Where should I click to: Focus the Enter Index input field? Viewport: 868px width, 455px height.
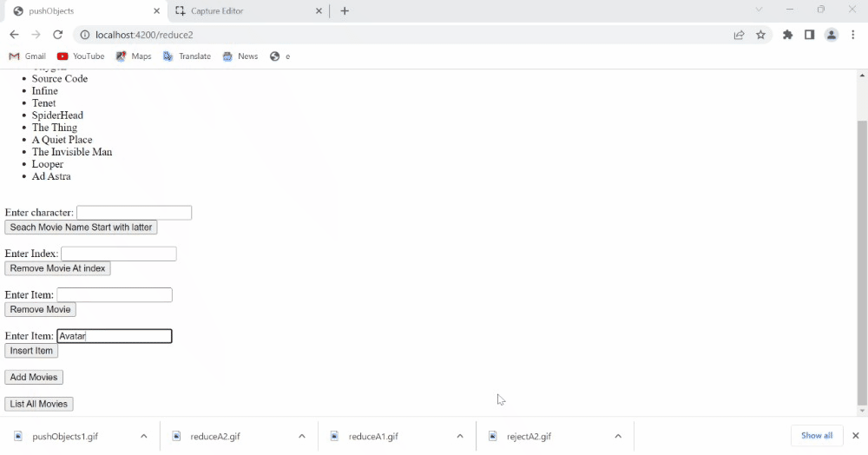point(118,254)
